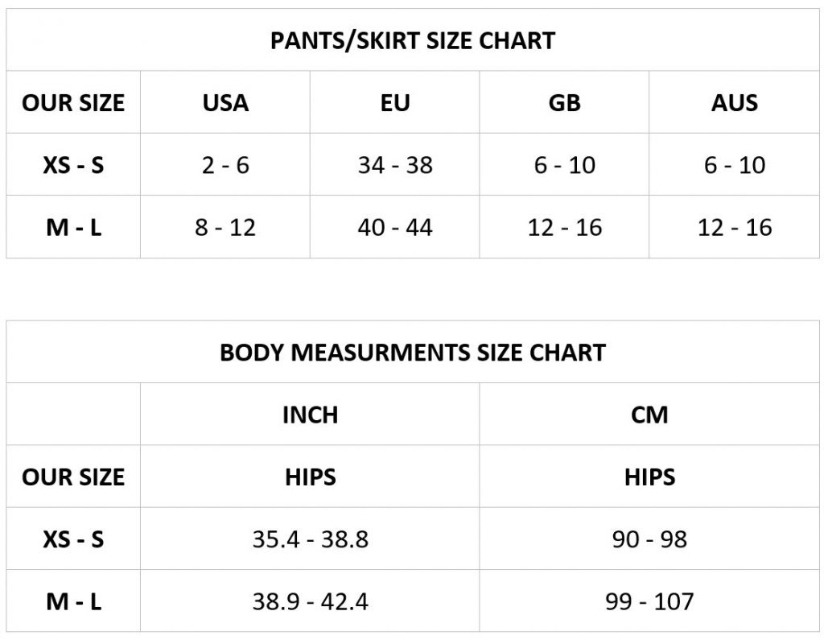828x644 pixels.
Task: Click the EU size 34 - 38 cell
Action: click(x=395, y=165)
